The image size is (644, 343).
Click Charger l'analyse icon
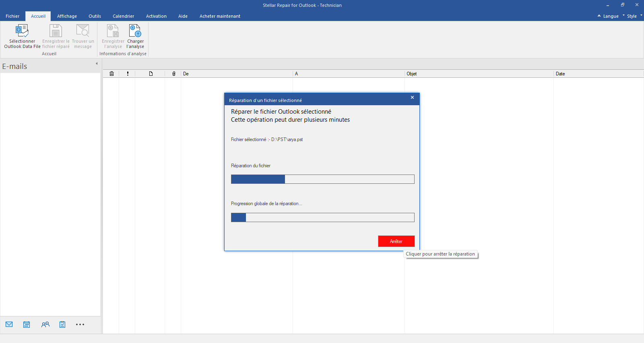point(135,31)
